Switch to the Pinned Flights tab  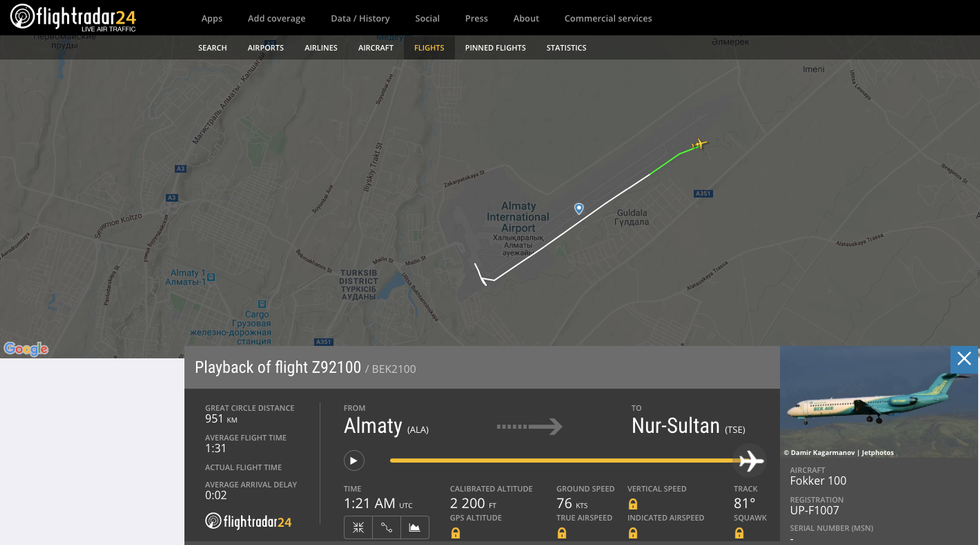495,48
